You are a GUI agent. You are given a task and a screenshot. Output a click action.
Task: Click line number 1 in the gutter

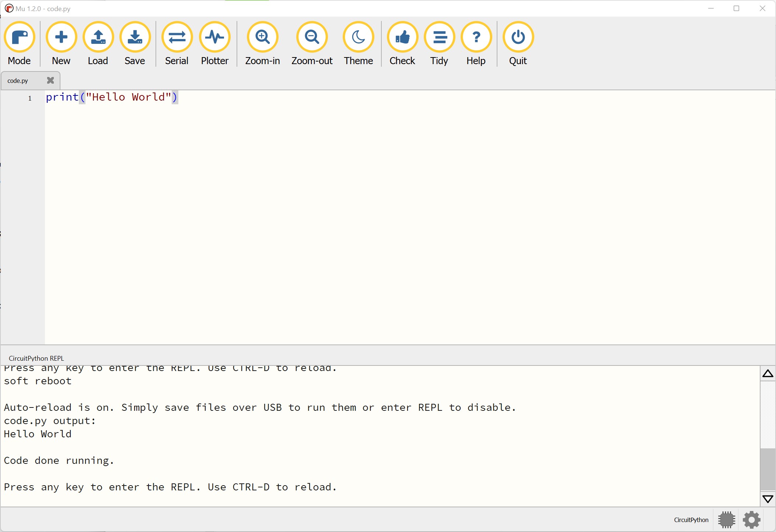click(x=30, y=98)
